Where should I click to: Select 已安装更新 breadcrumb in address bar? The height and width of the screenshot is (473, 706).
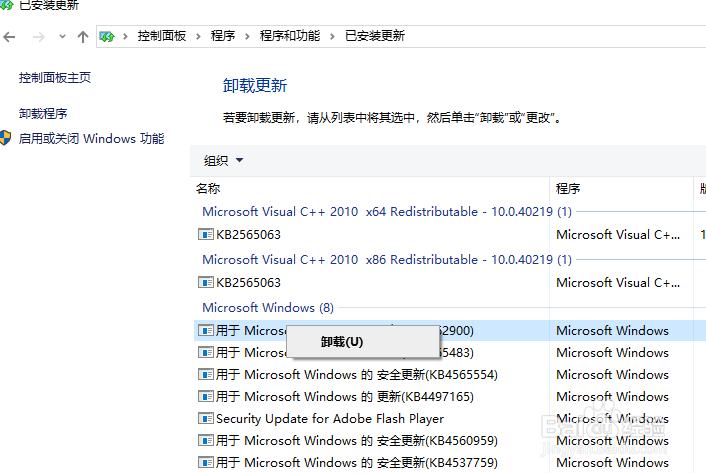[375, 36]
